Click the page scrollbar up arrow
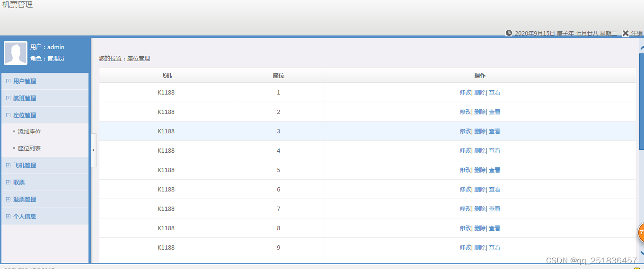644x269 pixels. coord(642,47)
